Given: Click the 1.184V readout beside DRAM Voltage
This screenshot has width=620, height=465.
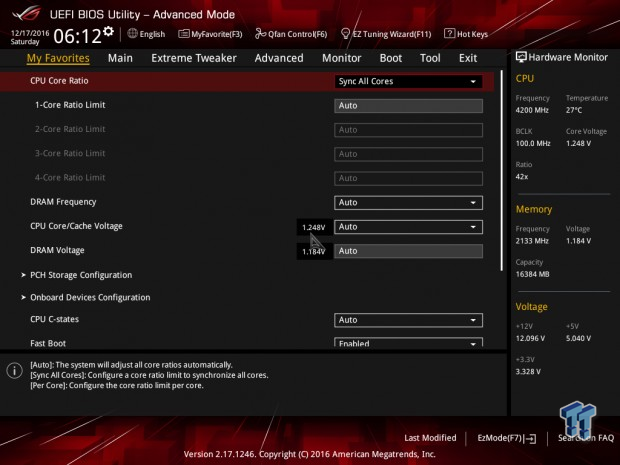Looking at the screenshot, I should 314,251.
